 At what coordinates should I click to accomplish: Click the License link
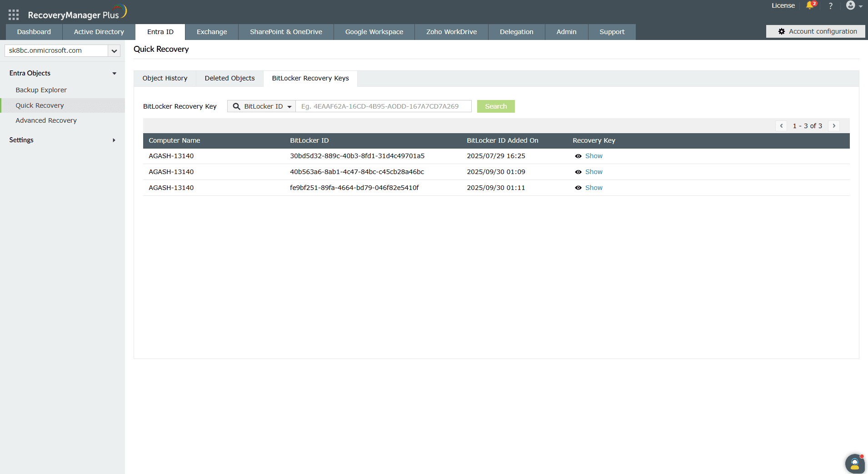point(783,5)
